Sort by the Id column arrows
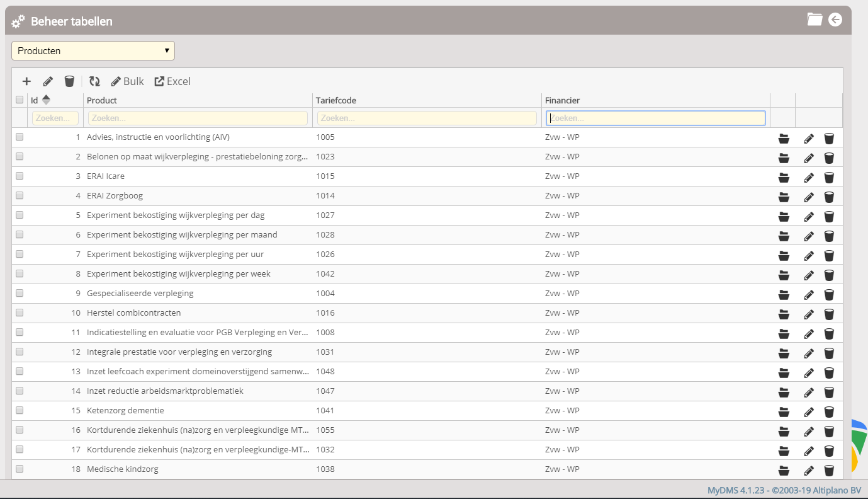This screenshot has width=868, height=499. 46,100
